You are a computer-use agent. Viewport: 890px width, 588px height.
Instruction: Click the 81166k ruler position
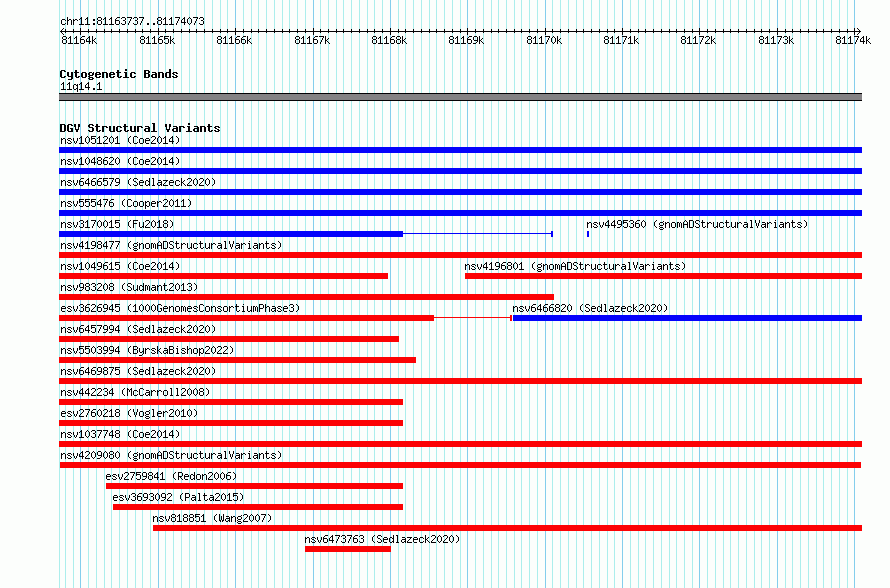click(234, 40)
